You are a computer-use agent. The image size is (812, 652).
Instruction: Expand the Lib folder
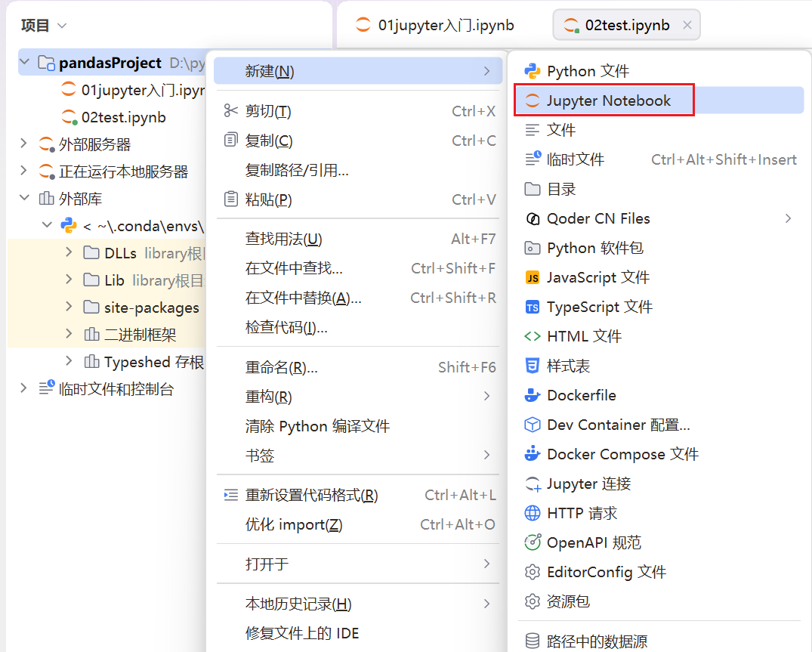click(69, 280)
